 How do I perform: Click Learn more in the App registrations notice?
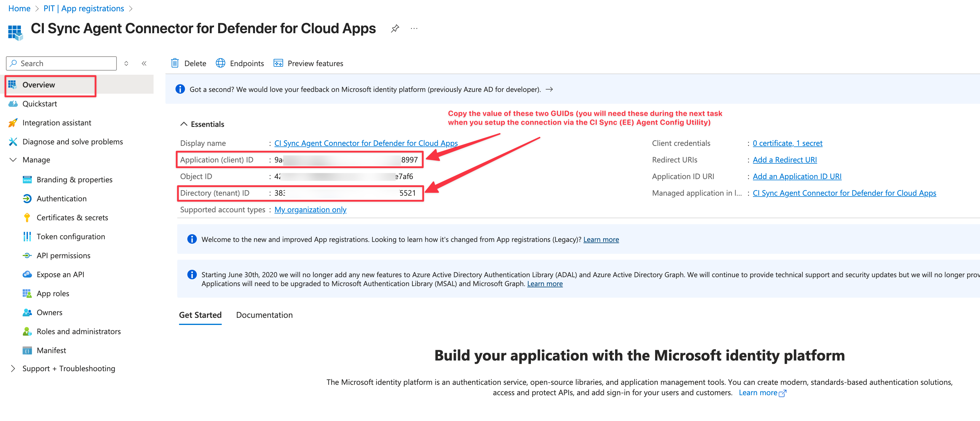[x=601, y=240]
